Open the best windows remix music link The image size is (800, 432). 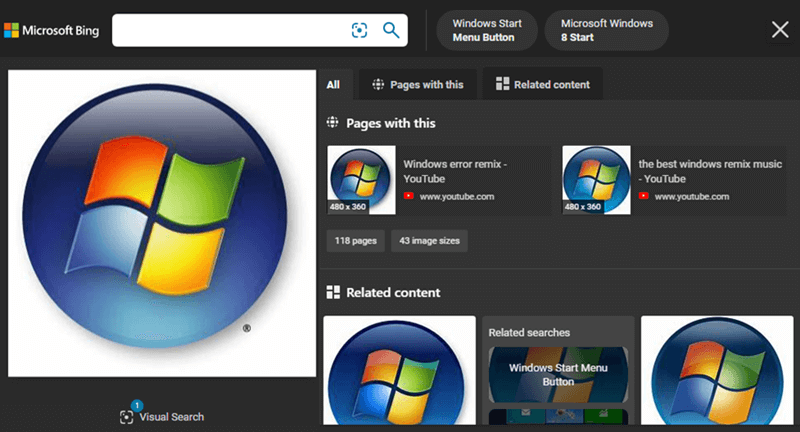(x=710, y=170)
